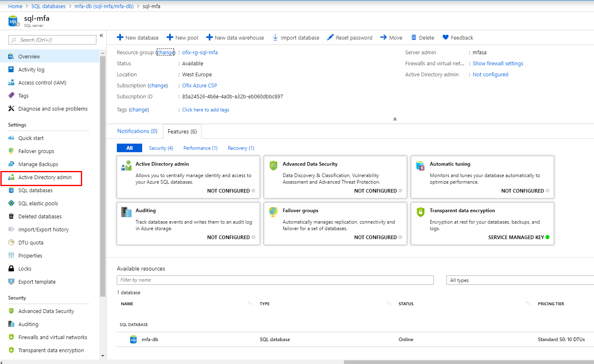This screenshot has height=364, width=594.
Task: Click the mfa-db SQL database row icon
Action: pyautogui.click(x=133, y=340)
